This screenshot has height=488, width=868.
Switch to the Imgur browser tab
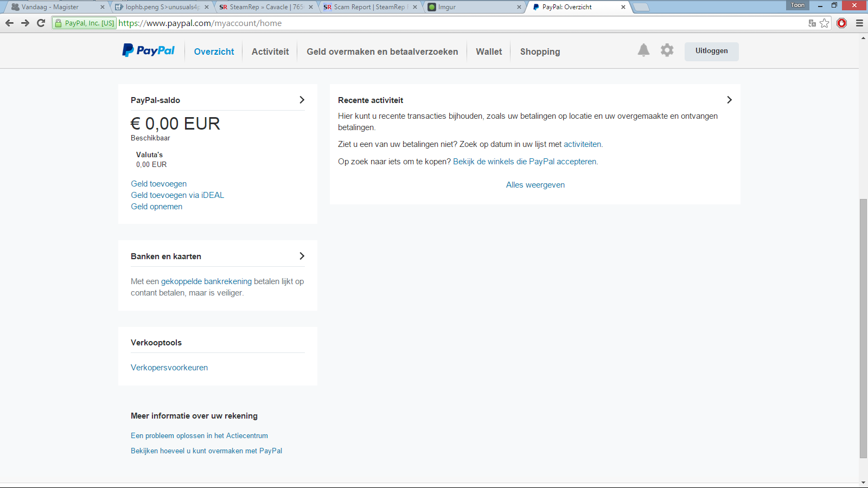click(472, 7)
